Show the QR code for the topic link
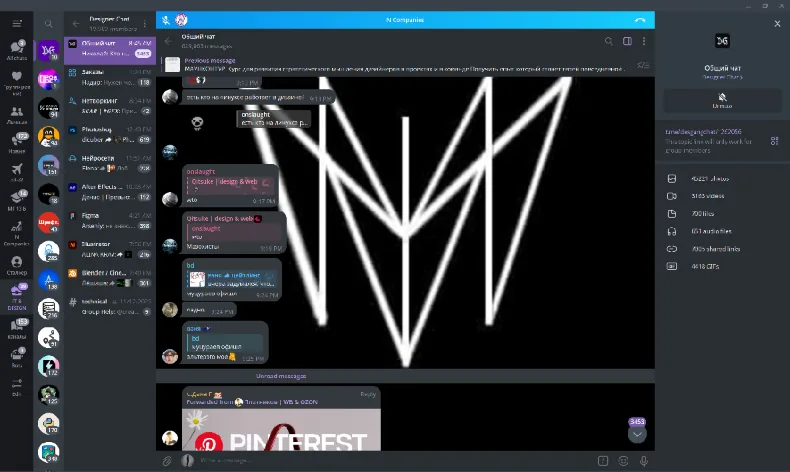 [x=774, y=141]
